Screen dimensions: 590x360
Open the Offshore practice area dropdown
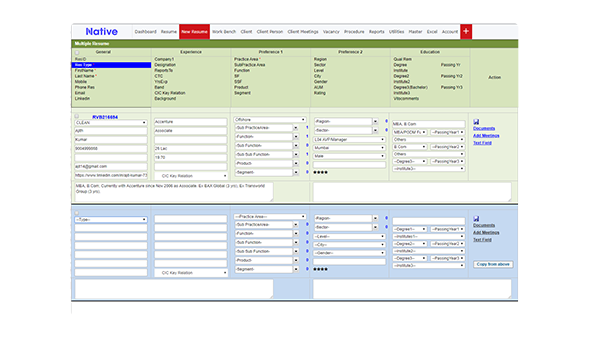[270, 120]
